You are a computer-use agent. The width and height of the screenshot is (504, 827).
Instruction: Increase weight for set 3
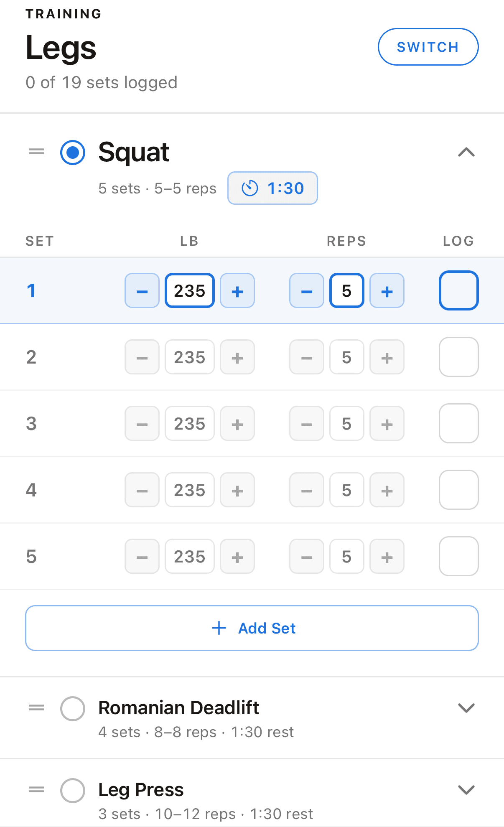click(237, 423)
